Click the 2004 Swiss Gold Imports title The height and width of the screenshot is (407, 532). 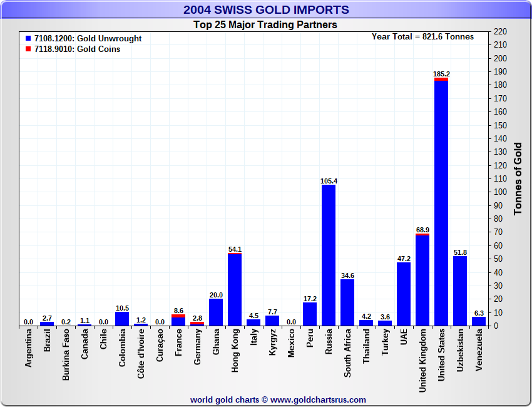click(x=266, y=9)
